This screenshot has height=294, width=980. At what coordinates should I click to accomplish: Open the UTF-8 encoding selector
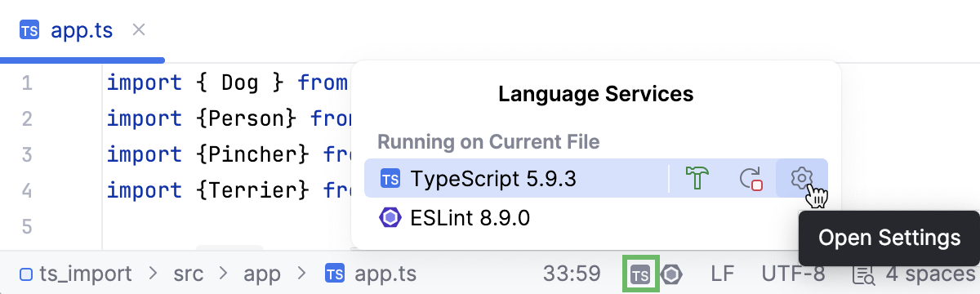(x=793, y=274)
